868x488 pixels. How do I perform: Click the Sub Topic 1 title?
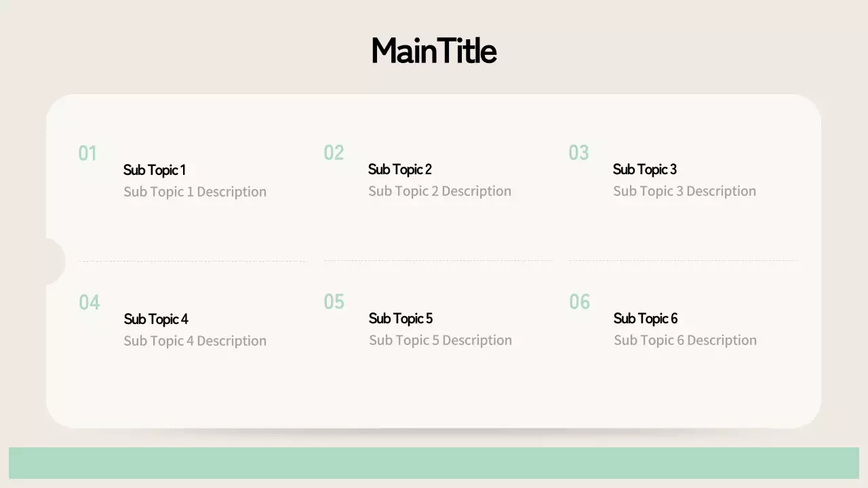[x=154, y=170]
